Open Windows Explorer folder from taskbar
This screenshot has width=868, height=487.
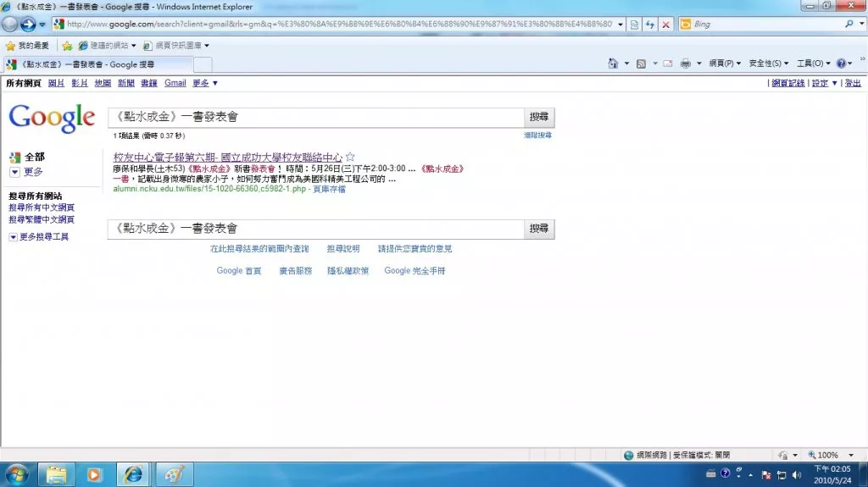click(56, 475)
